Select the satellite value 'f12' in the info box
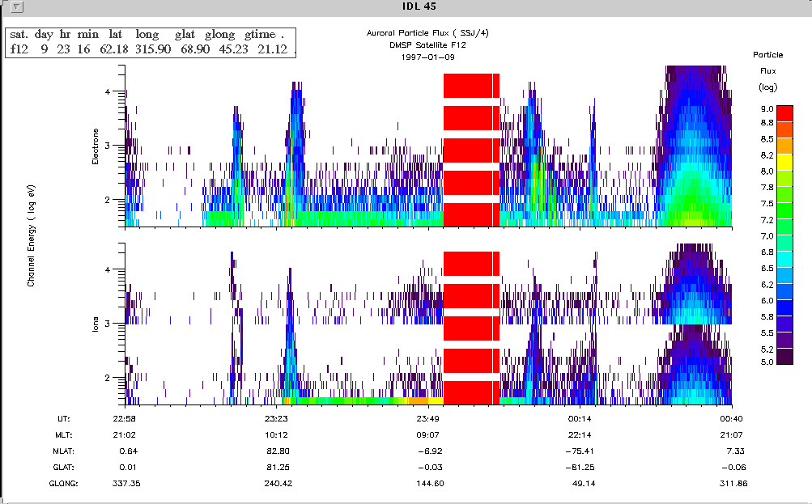812x504 pixels. pos(19,49)
